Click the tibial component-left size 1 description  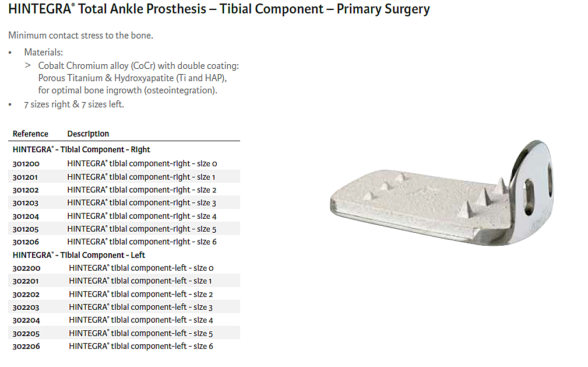pos(140,281)
